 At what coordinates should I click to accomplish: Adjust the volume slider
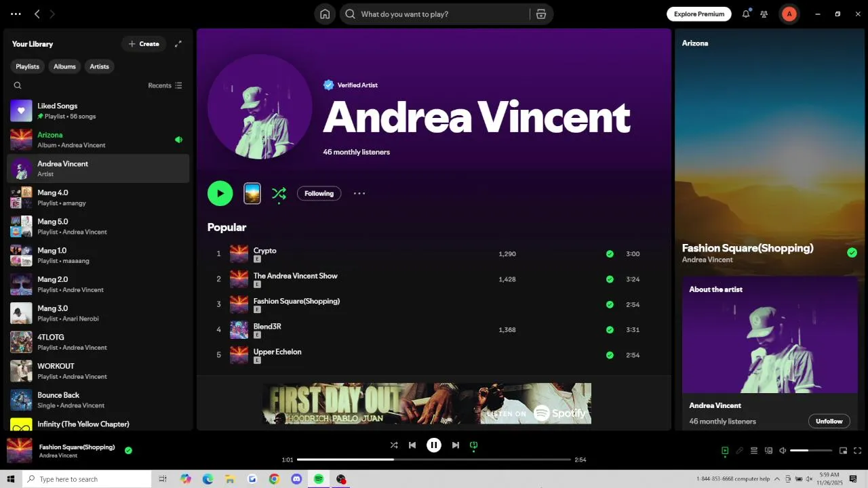[x=811, y=451]
